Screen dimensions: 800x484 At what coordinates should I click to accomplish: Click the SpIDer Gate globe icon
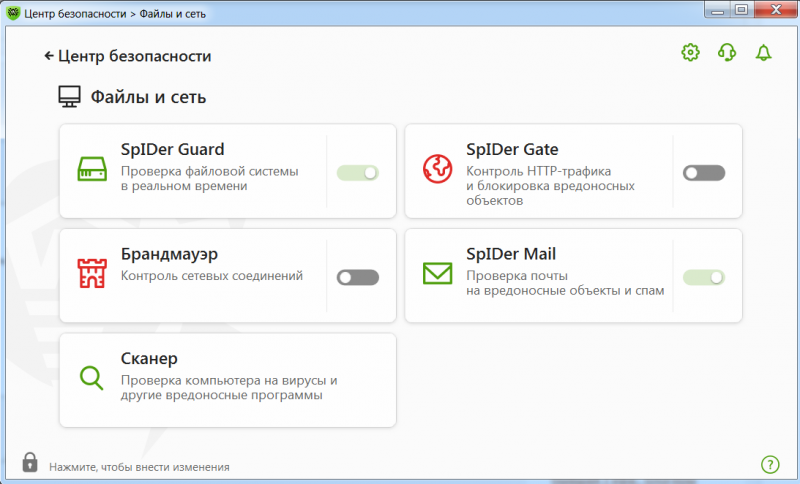(x=437, y=171)
